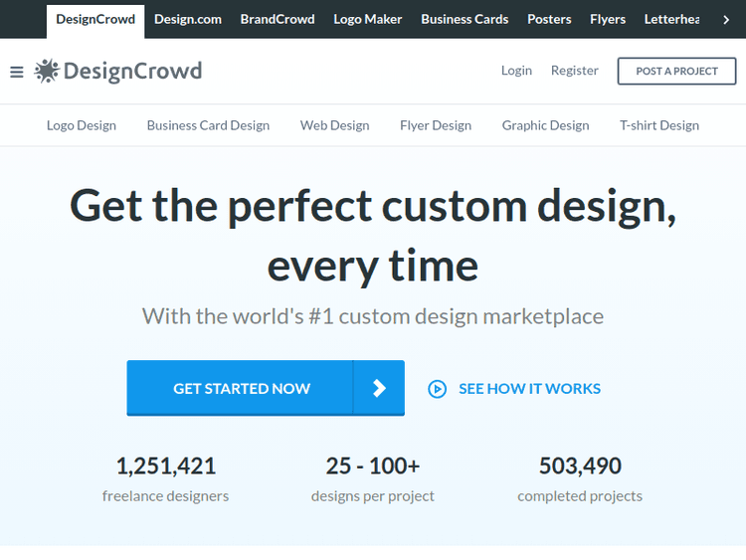
Task: Open Logo Design category
Action: (82, 125)
